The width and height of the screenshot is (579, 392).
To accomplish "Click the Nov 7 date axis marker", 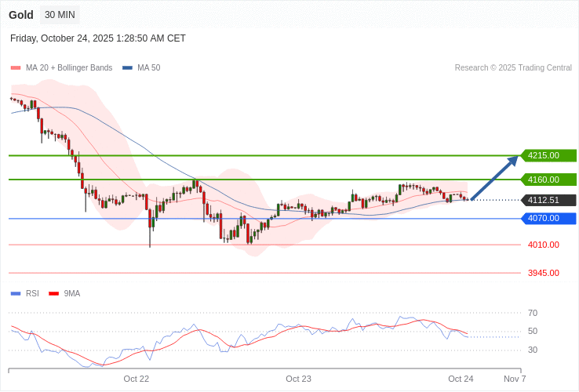I will click(515, 379).
